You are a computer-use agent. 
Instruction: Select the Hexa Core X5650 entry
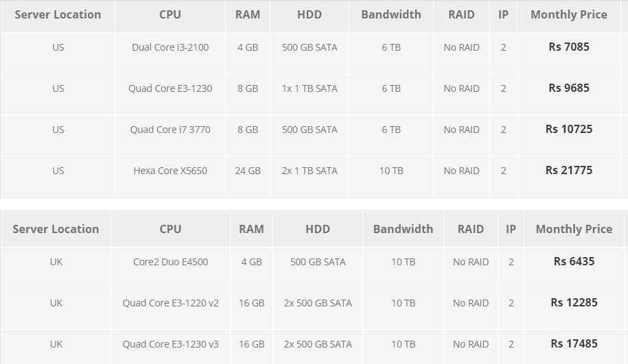(x=170, y=171)
